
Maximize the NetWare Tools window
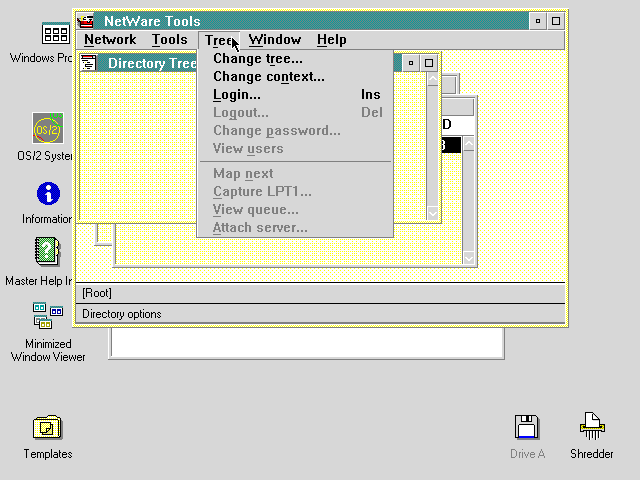click(x=556, y=21)
